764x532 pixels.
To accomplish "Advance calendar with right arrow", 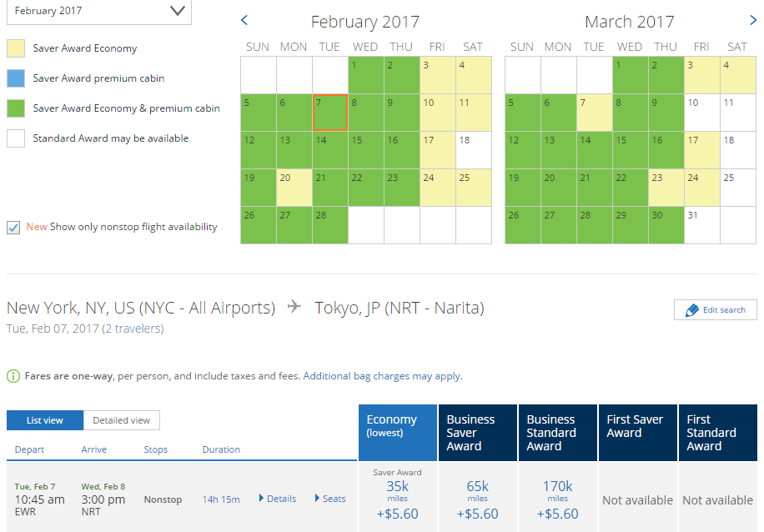I will [753, 20].
